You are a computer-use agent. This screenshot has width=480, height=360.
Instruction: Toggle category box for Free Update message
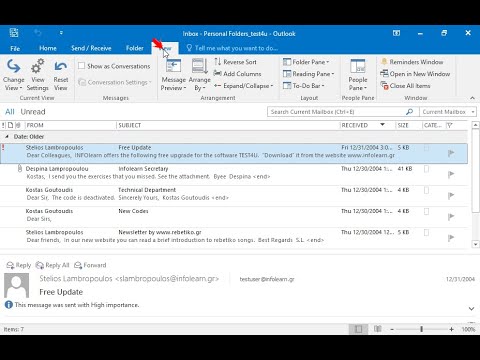pyautogui.click(x=426, y=148)
